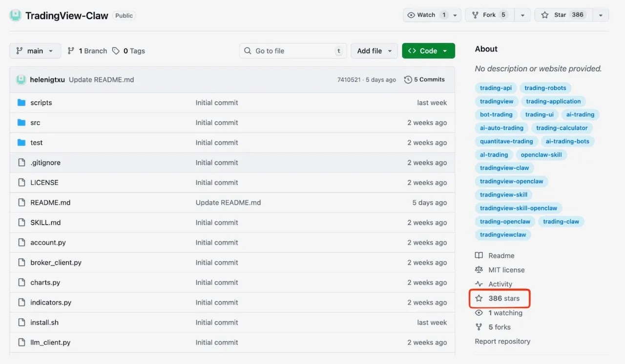Screen dimensions: 625x364
Task: Click the bot-trading topic tag
Action: [x=496, y=115]
